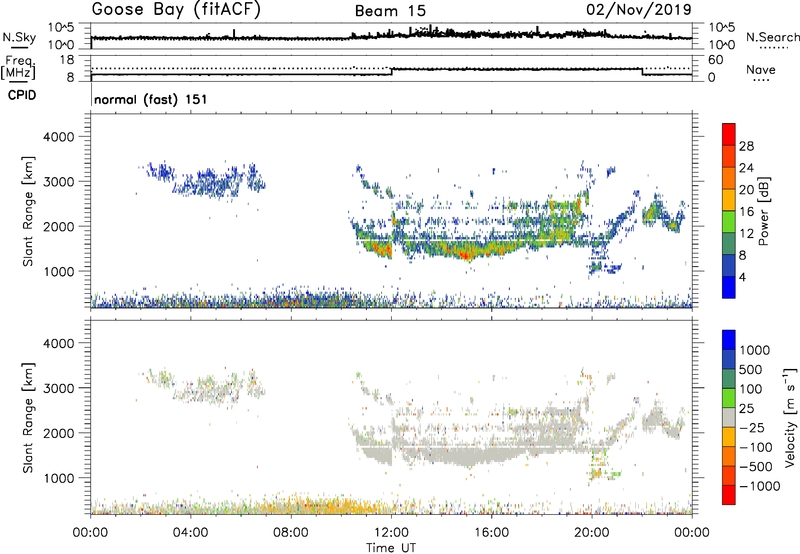Viewport: 800px width, 554px height.
Task: Select the N.Search legend label
Action: (773, 37)
